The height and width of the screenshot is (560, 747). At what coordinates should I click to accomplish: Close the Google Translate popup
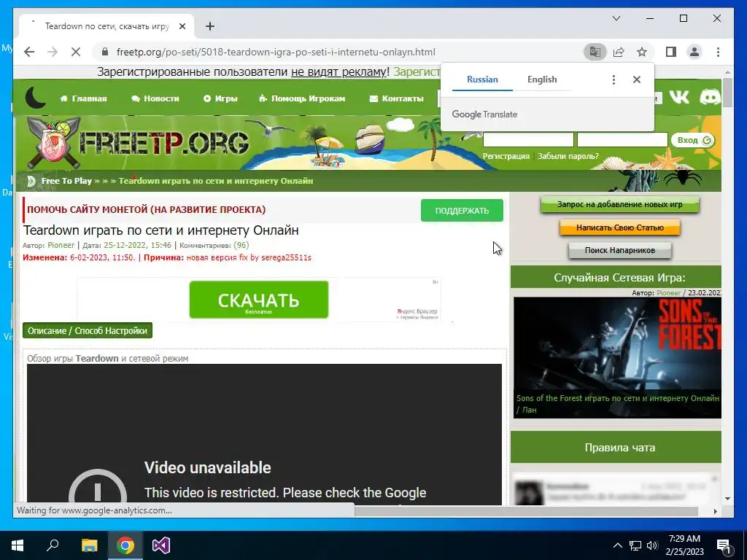636,79
